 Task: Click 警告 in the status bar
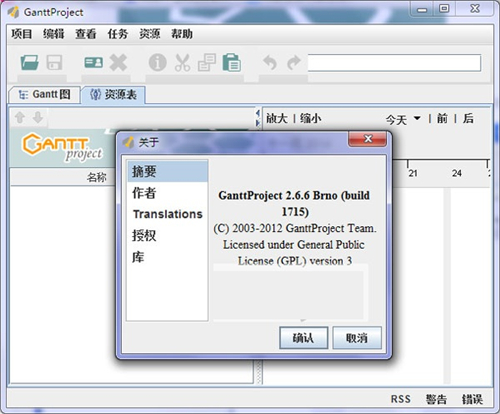pyautogui.click(x=436, y=399)
